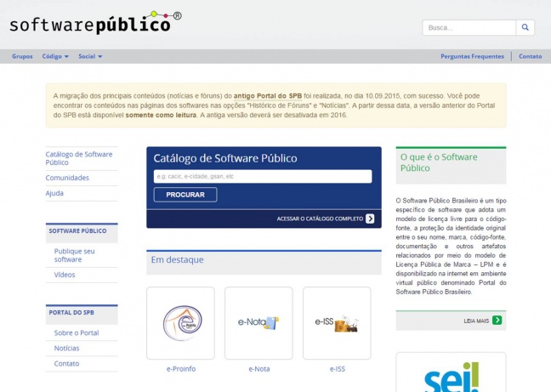Click the green Leia Mais arrow icon

pos(497,321)
